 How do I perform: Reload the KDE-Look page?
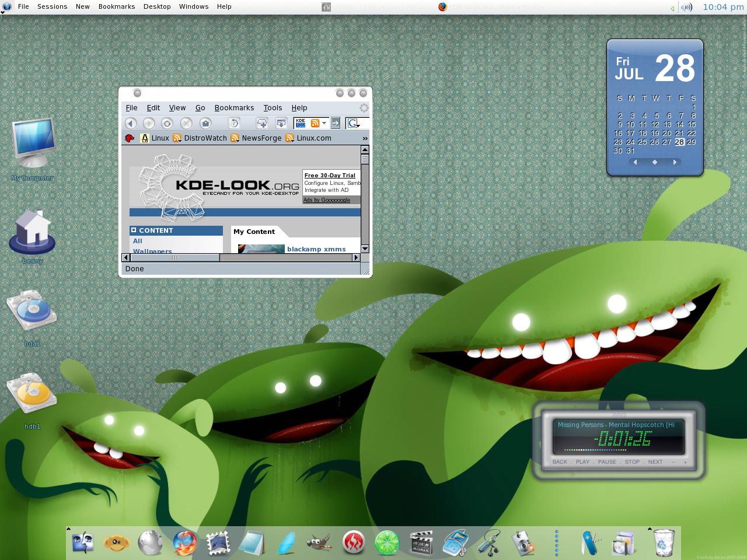click(x=167, y=123)
